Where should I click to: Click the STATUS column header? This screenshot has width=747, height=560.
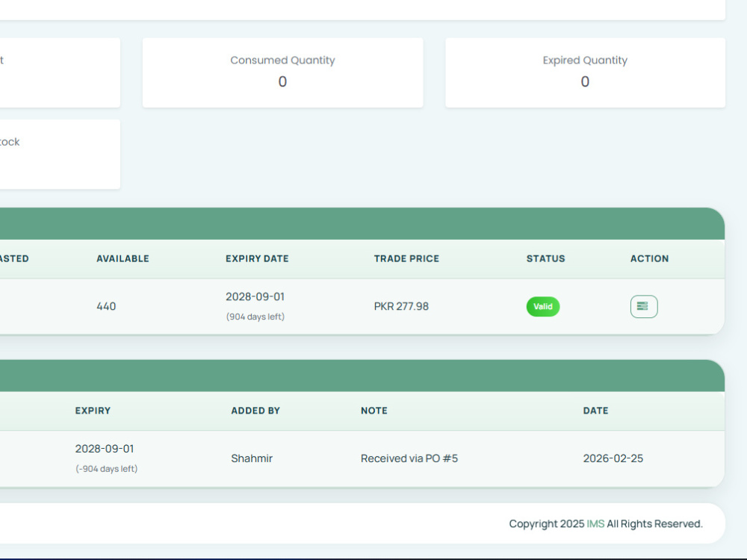click(x=545, y=258)
